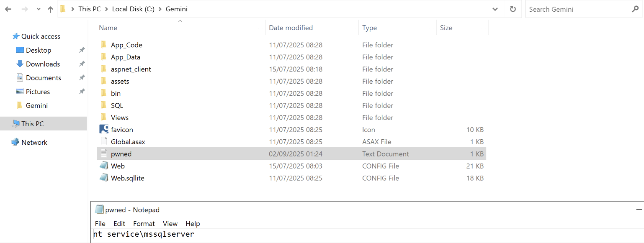Click the Refresh icon beside the address bar
Viewport: 644px width, 243px height.
[x=513, y=9]
